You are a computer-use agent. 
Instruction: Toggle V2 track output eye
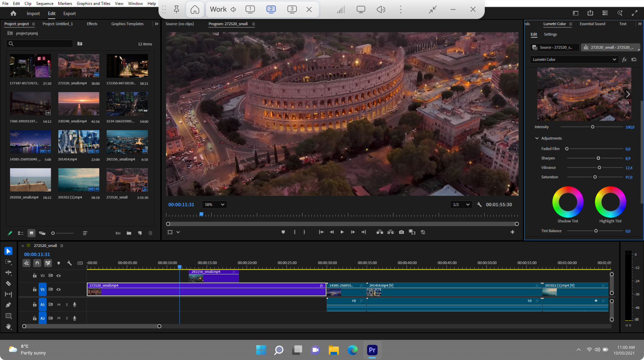coord(59,276)
